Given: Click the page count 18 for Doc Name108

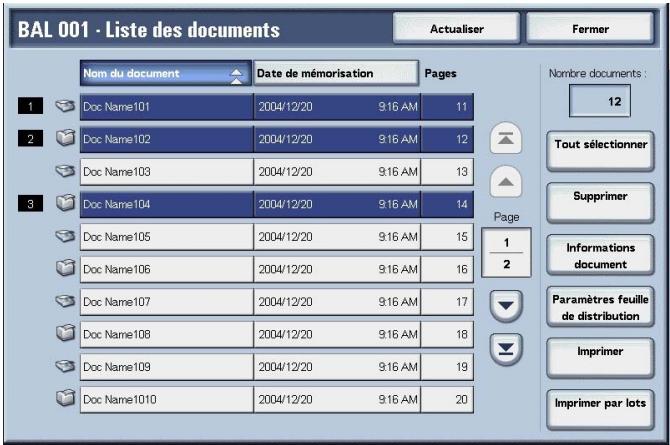Looking at the screenshot, I should [447, 334].
